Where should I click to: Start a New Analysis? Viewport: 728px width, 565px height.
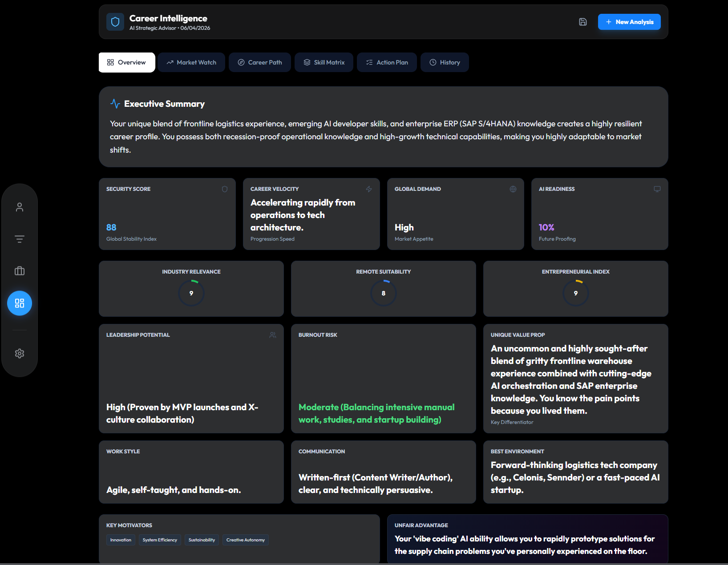(629, 22)
